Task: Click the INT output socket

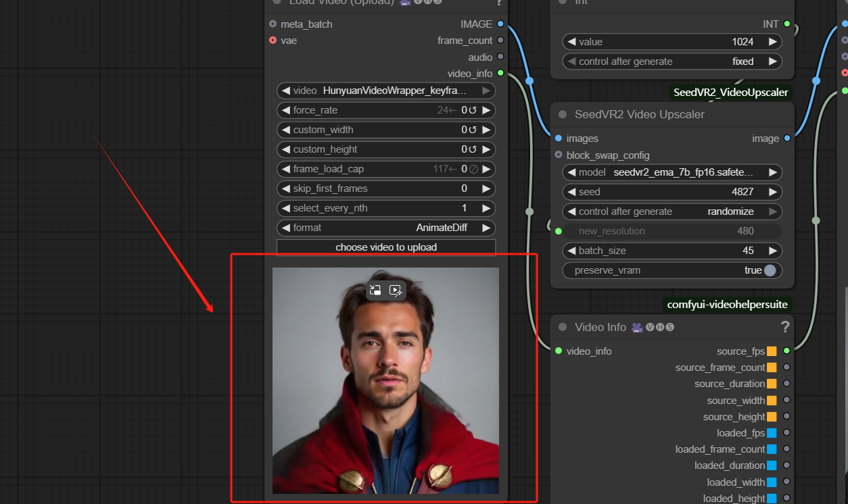Action: point(786,24)
